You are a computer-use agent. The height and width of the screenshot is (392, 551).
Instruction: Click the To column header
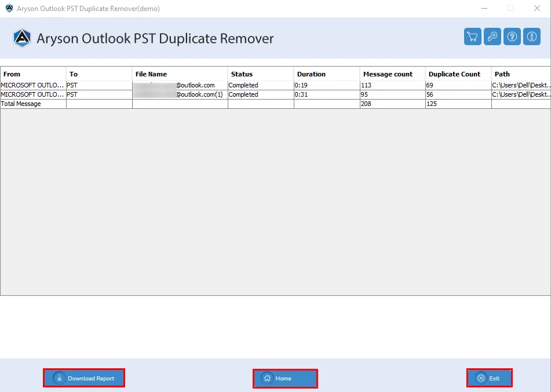coord(99,74)
